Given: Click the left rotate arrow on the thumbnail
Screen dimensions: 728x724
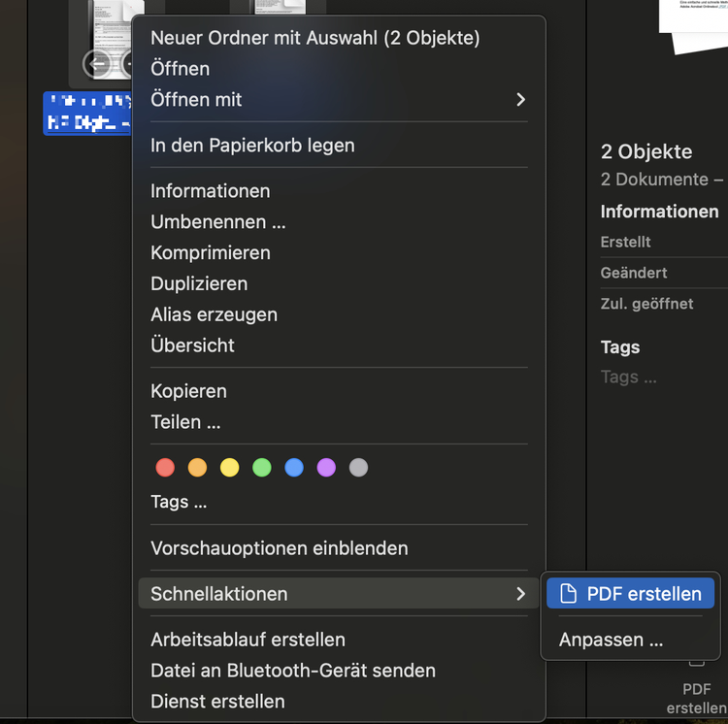Looking at the screenshot, I should 96,64.
